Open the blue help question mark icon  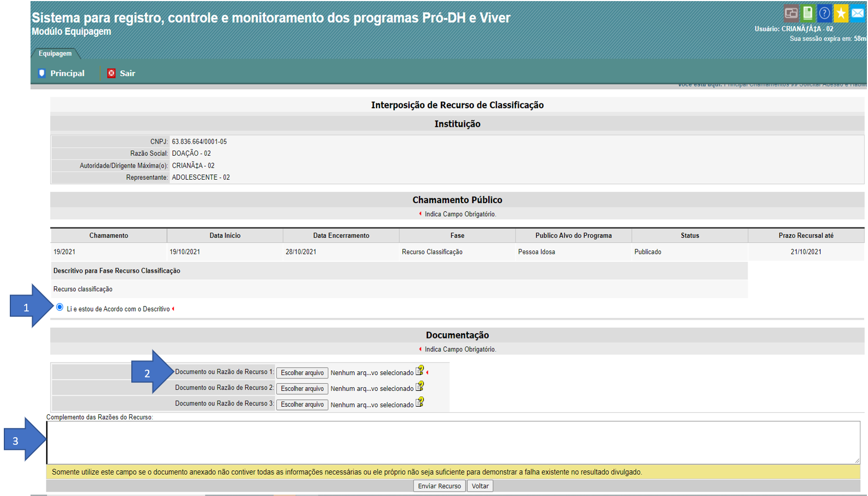(824, 13)
